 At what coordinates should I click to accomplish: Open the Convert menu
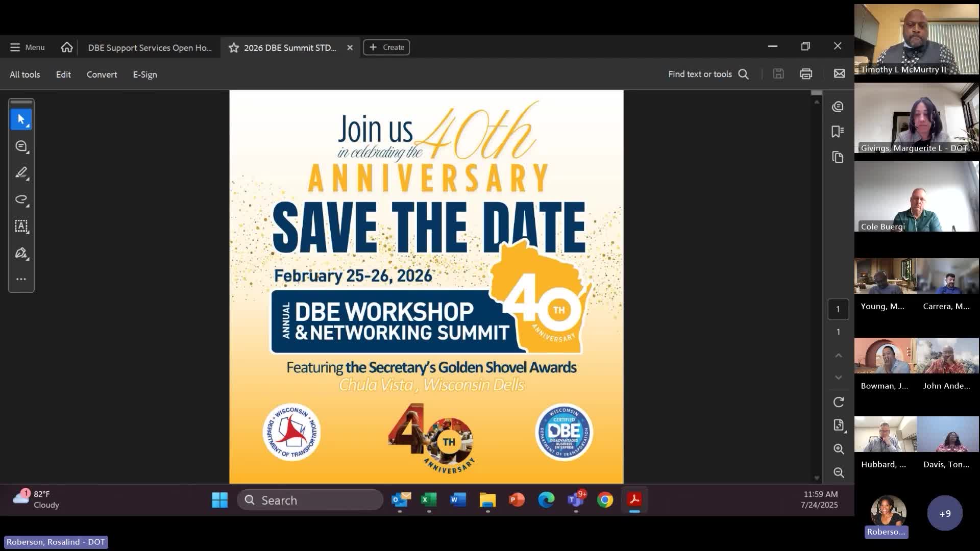tap(102, 74)
